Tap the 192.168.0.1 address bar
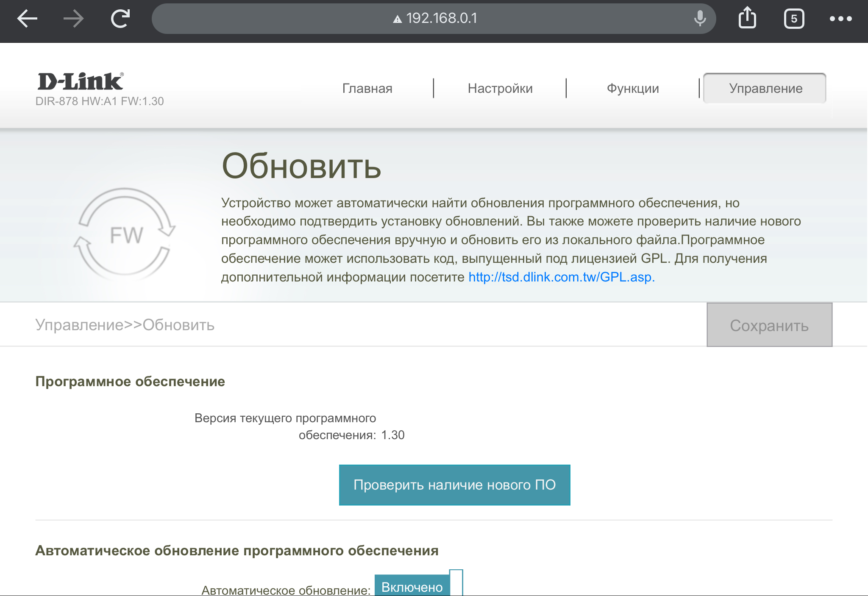Screen dimensions: 868x596 click(x=441, y=19)
